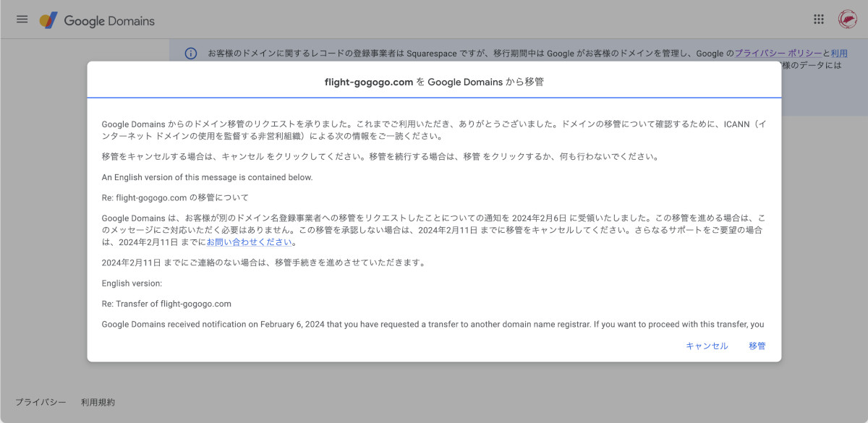Open the Google apps grid
This screenshot has width=868, height=423.
[x=819, y=20]
